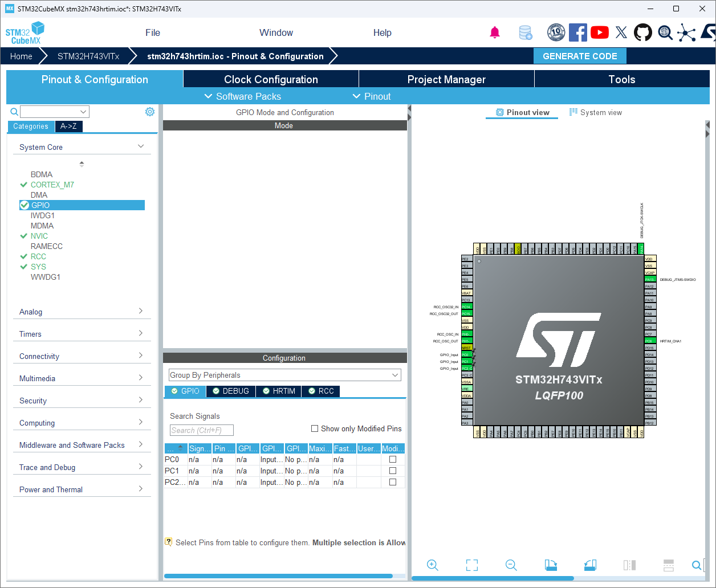Open the Facebook icon in top toolbar

[x=578, y=32]
